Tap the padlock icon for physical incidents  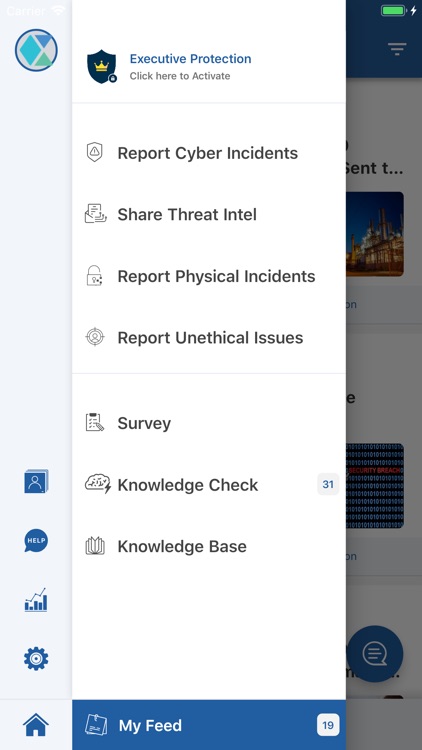[x=94, y=276]
